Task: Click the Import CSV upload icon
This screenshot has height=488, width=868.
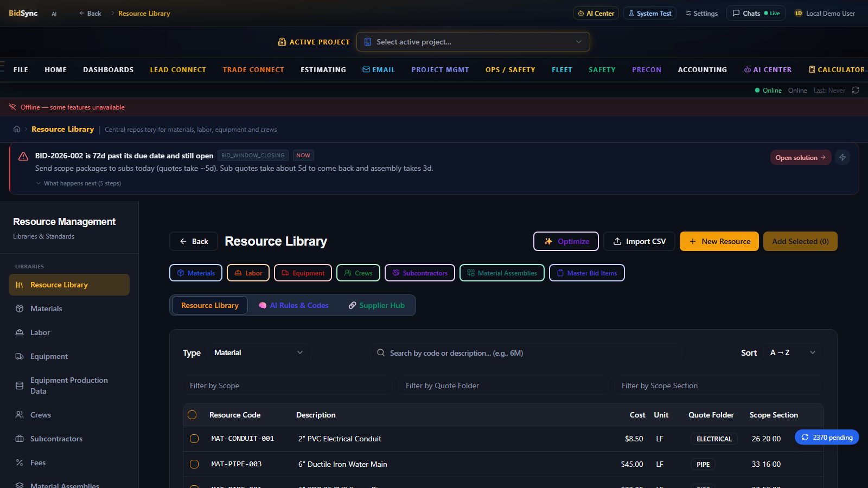Action: [x=617, y=241]
